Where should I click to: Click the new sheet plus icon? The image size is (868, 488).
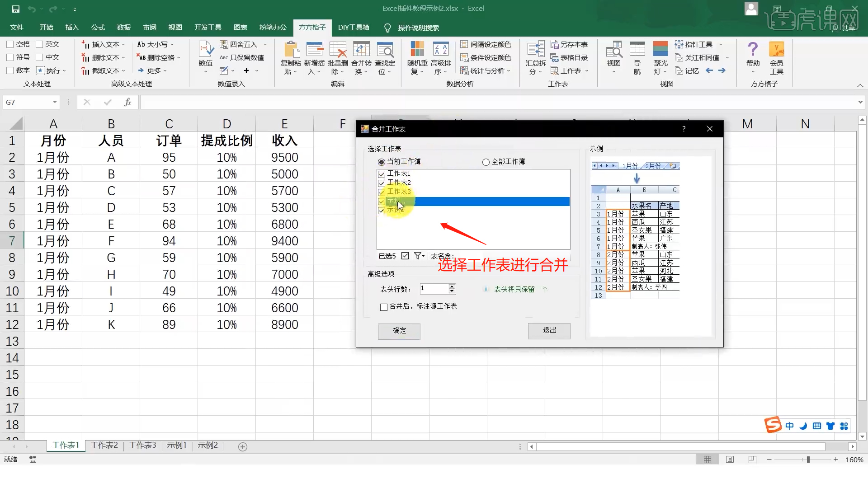pos(243,447)
